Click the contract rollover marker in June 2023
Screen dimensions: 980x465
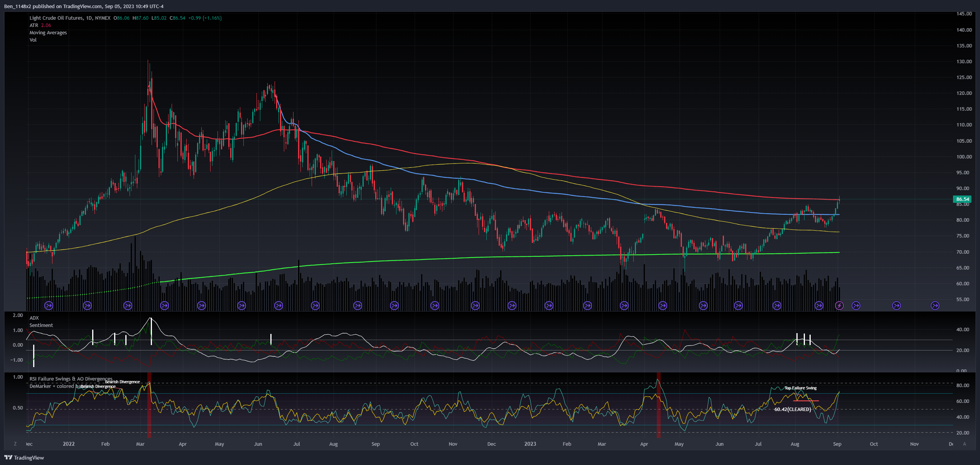point(738,306)
